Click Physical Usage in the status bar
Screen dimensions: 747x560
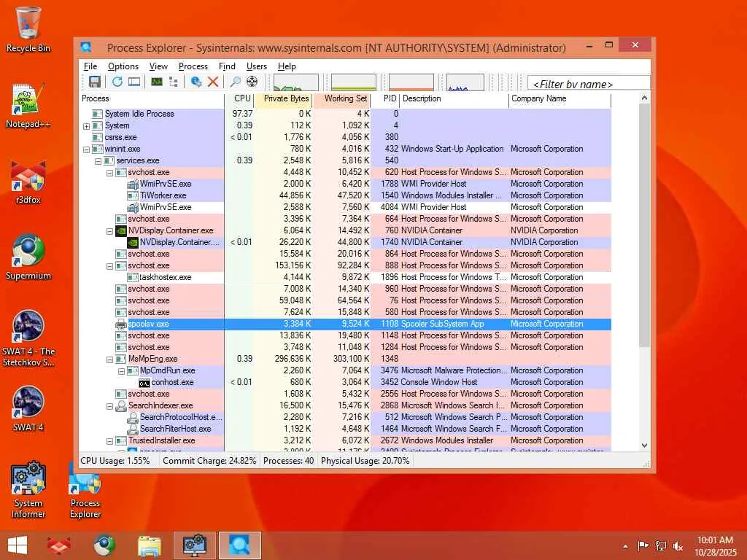(365, 461)
